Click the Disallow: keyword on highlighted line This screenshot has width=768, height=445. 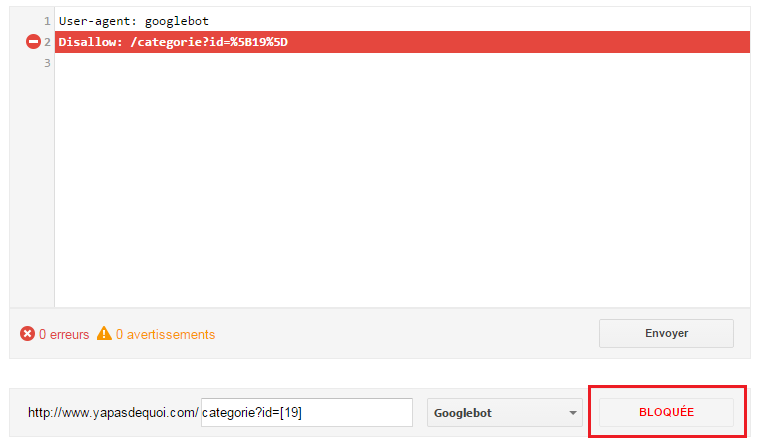(x=91, y=42)
